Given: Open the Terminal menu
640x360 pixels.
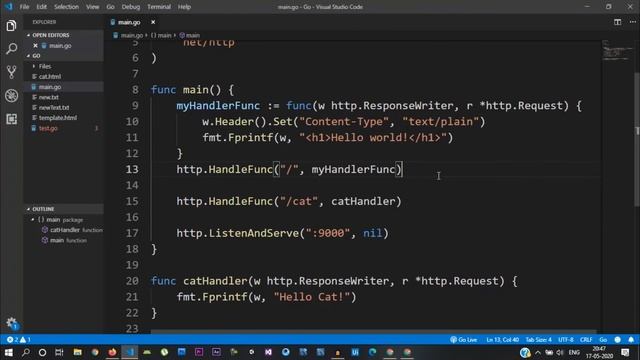Looking at the screenshot, I should [x=159, y=7].
